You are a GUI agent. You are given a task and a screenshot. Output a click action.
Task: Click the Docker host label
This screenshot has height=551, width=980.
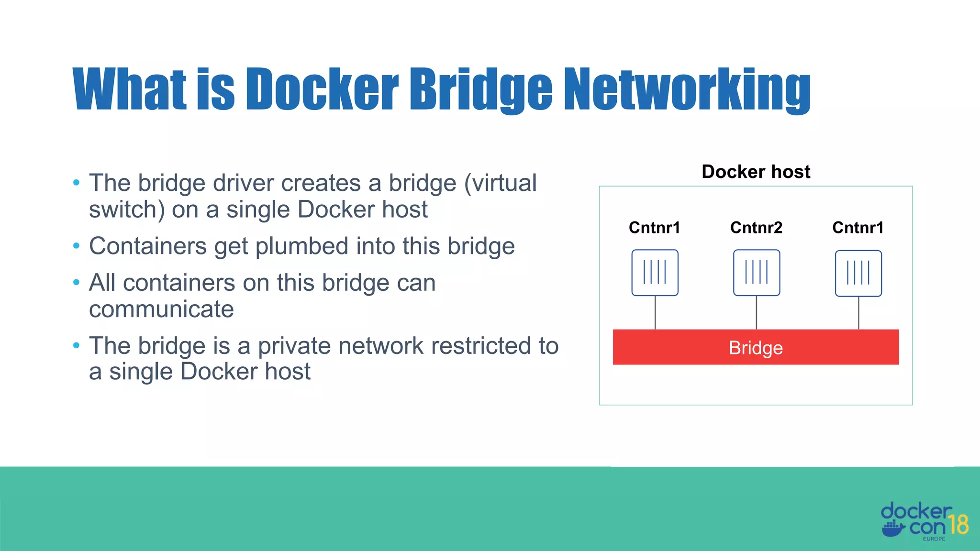click(756, 172)
